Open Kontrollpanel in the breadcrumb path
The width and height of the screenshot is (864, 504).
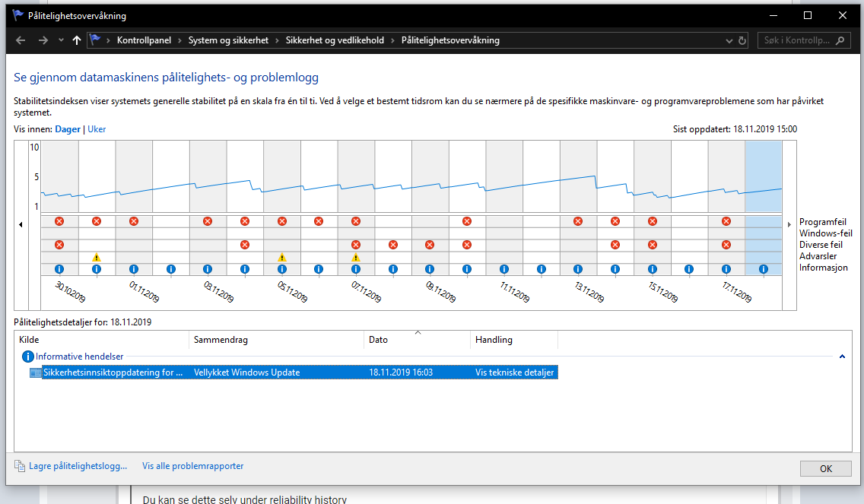144,40
